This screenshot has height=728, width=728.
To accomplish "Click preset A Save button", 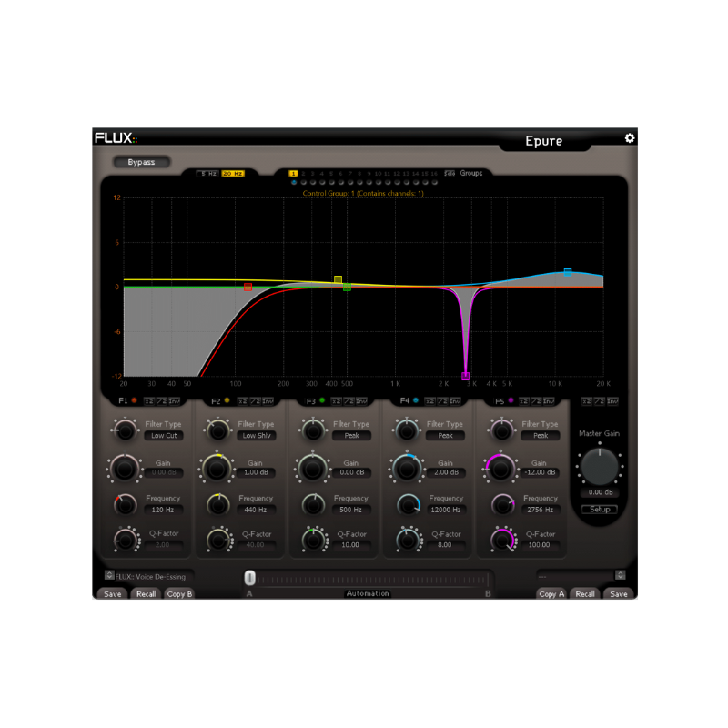I will pos(112,594).
